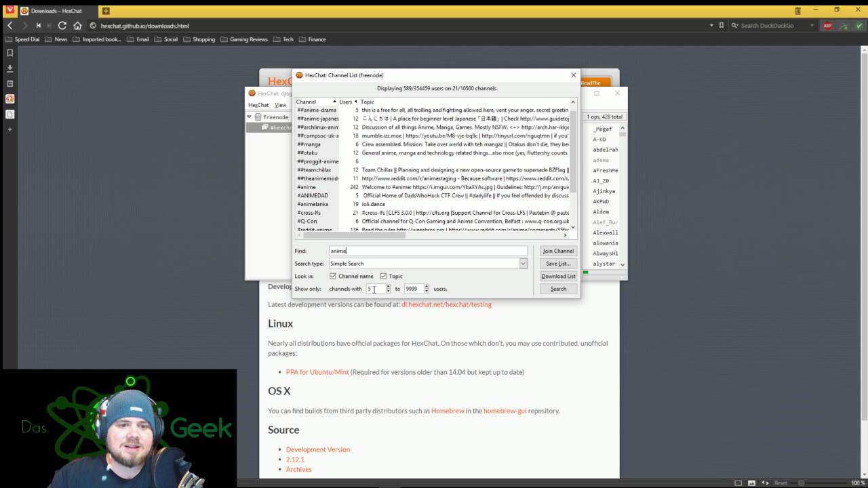The height and width of the screenshot is (488, 868).
Task: Collapse the freenode tree node
Action: click(249, 117)
